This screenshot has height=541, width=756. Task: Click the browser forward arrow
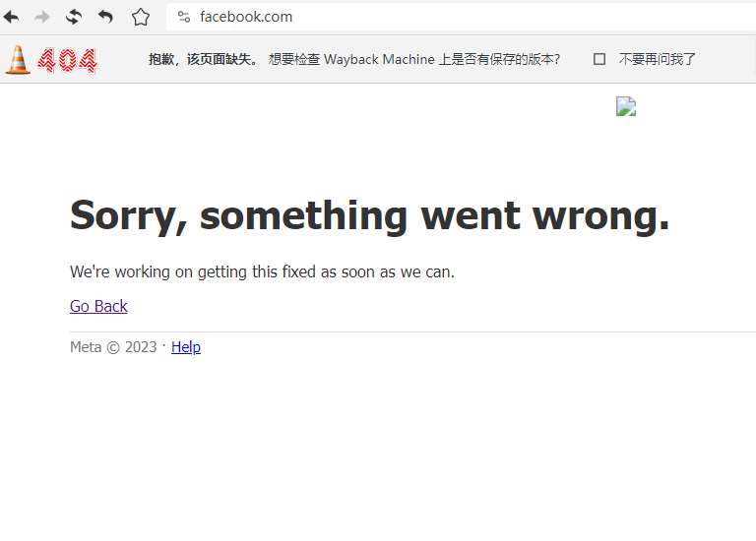pyautogui.click(x=42, y=18)
